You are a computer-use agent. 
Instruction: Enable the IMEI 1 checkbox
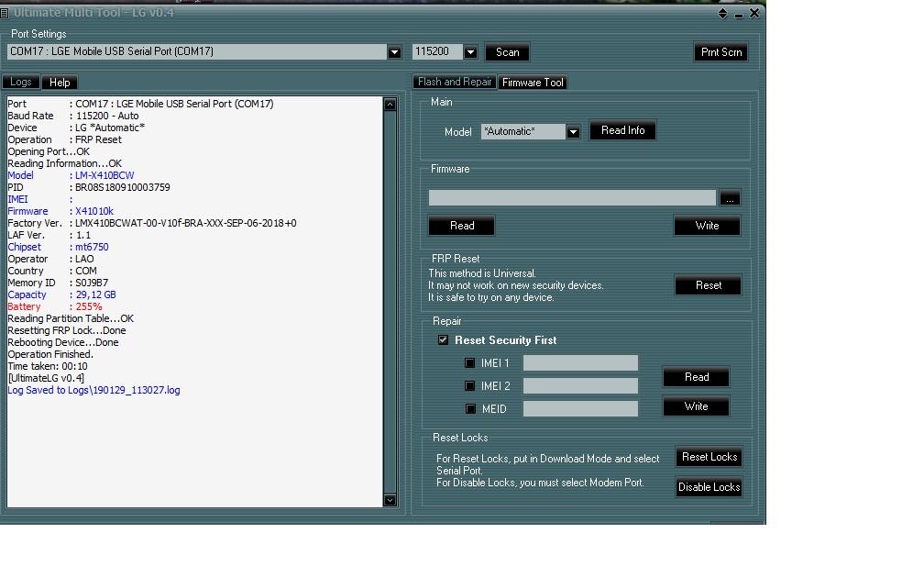click(x=469, y=363)
